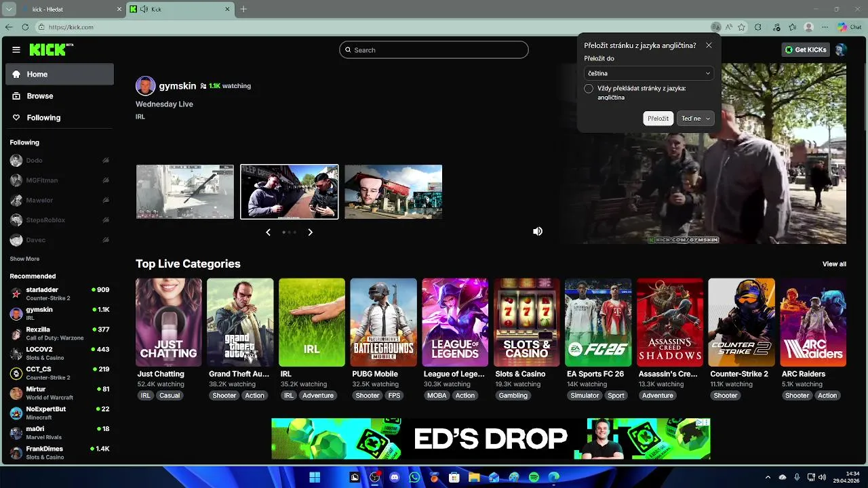Click IRL tag under featured stream title
Image resolution: width=868 pixels, height=488 pixels.
point(140,117)
